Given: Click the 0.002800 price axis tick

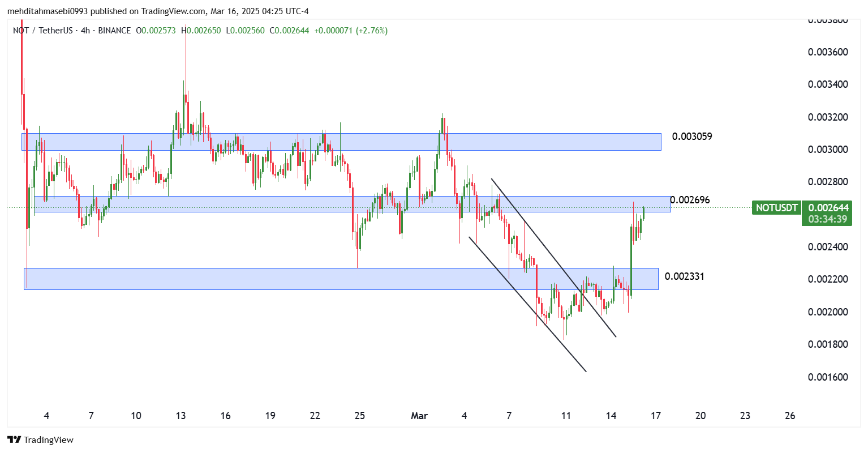Looking at the screenshot, I should (x=828, y=182).
